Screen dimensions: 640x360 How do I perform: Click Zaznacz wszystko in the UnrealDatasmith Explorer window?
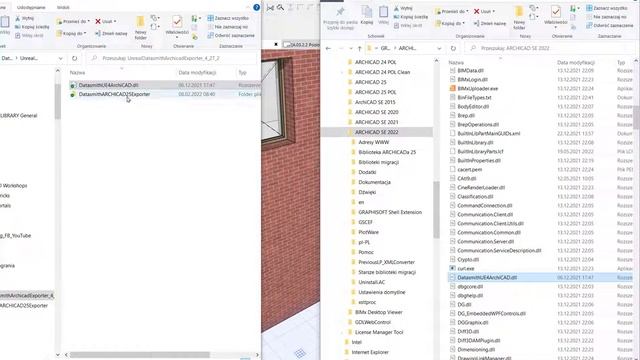tap(228, 18)
